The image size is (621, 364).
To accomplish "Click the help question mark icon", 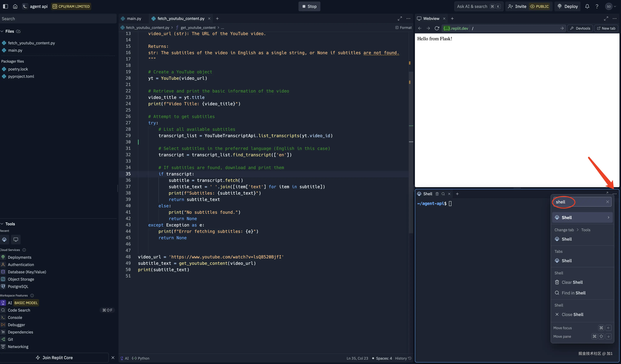I will tap(597, 6).
